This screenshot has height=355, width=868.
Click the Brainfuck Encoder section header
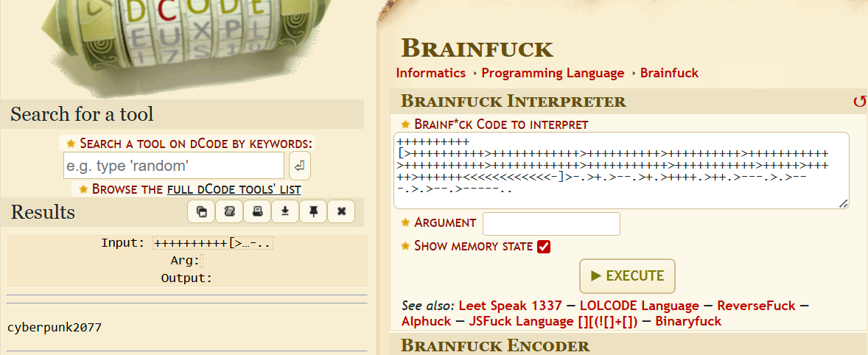point(495,346)
